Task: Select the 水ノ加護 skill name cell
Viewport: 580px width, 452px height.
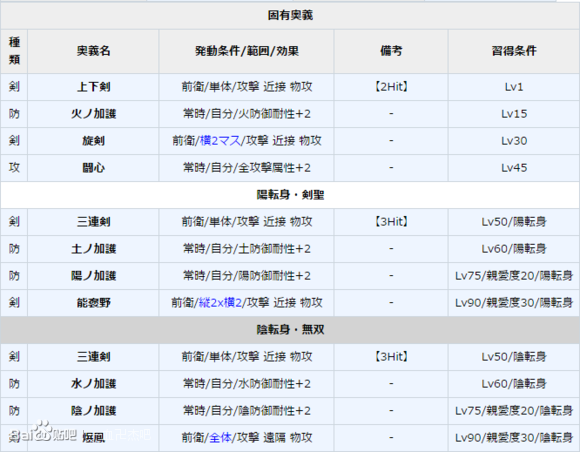Action: (93, 384)
